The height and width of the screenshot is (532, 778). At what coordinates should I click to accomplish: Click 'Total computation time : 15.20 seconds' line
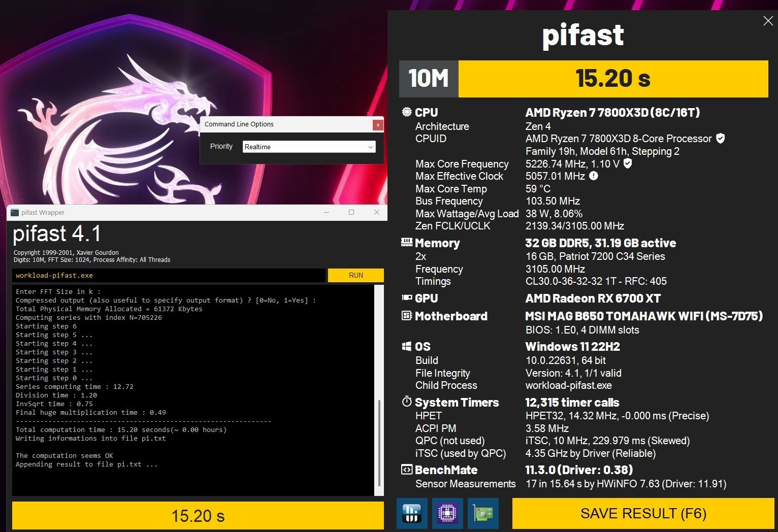pyautogui.click(x=121, y=429)
